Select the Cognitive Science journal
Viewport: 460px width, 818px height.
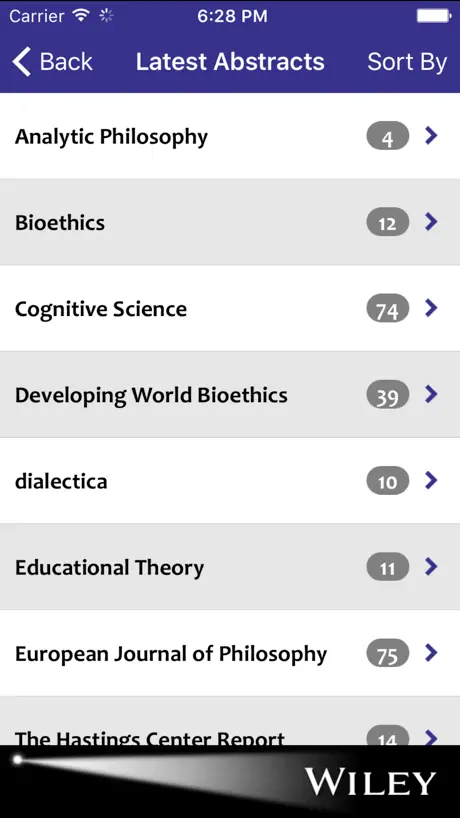230,308
